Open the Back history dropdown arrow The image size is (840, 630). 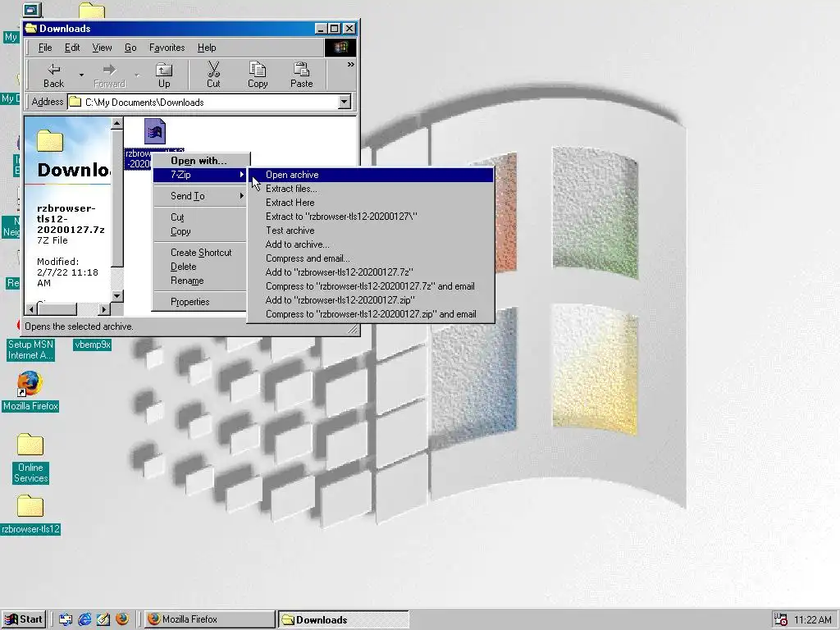point(81,75)
